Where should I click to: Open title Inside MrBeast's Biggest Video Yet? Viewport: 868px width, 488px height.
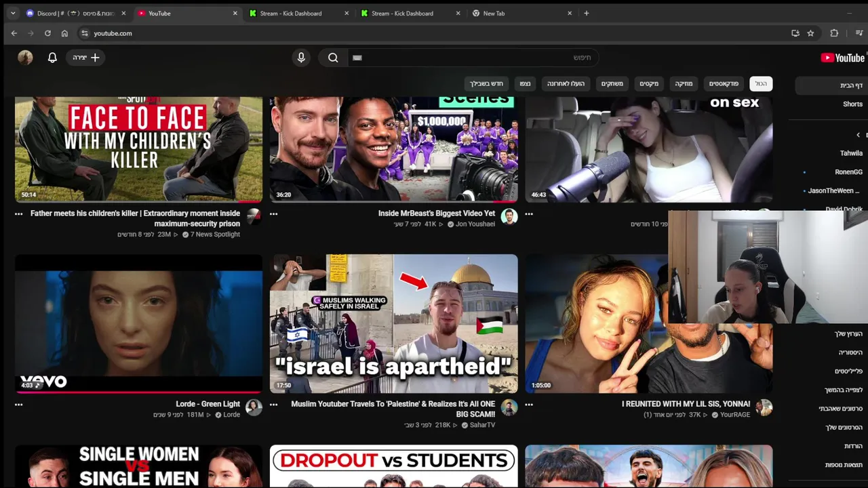tap(437, 213)
